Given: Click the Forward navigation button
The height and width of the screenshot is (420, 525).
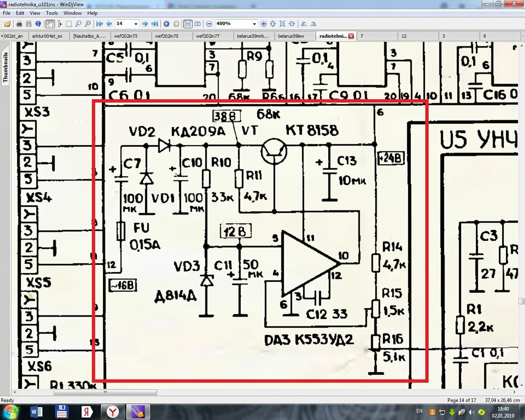Looking at the screenshot, I should click(176, 24).
